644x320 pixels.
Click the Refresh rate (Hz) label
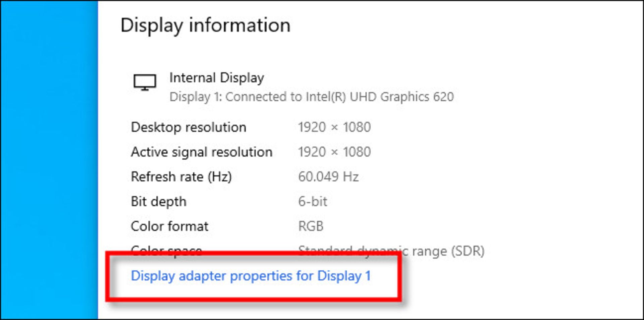pyautogui.click(x=181, y=177)
